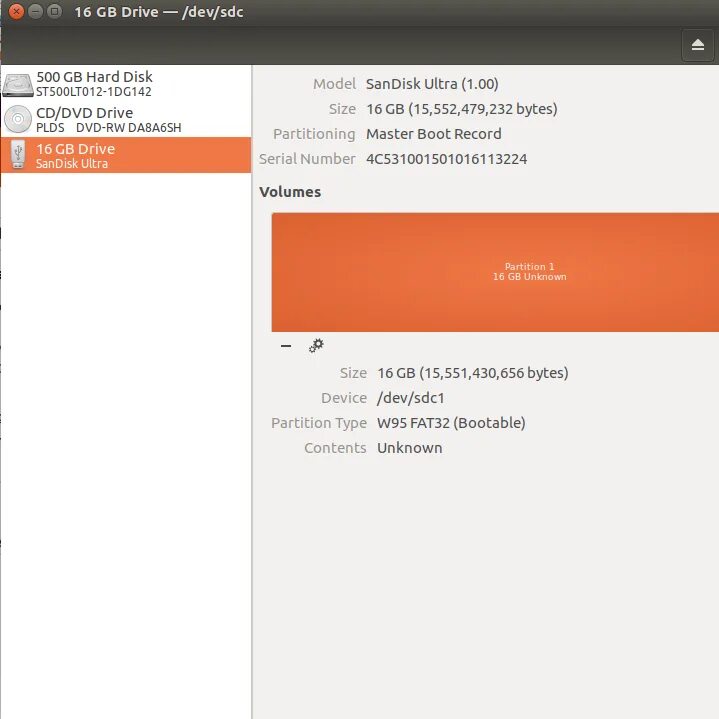The height and width of the screenshot is (719, 719).
Task: Click the model value SanDisk Ultra (1.00)
Action: pyautogui.click(x=432, y=84)
